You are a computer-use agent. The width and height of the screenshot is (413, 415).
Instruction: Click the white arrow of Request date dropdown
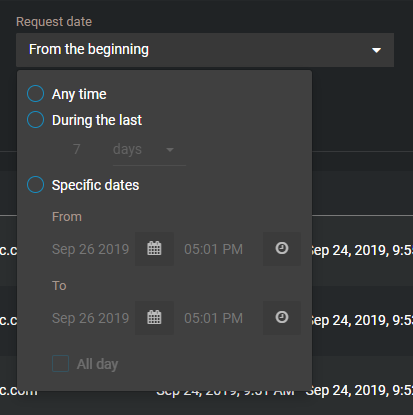(376, 50)
